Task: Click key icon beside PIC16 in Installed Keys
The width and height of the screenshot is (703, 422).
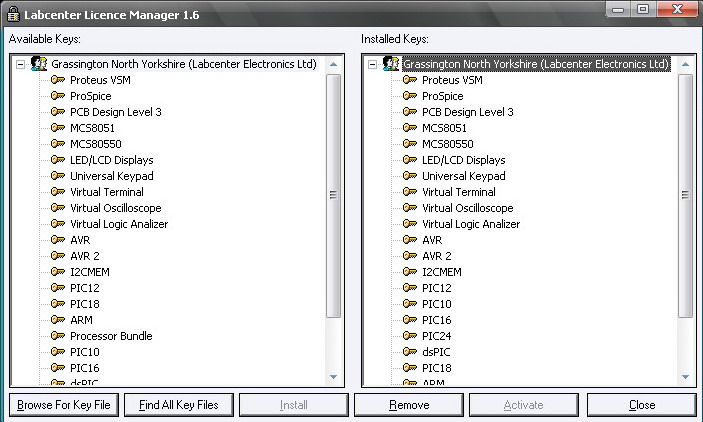Action: coord(410,320)
